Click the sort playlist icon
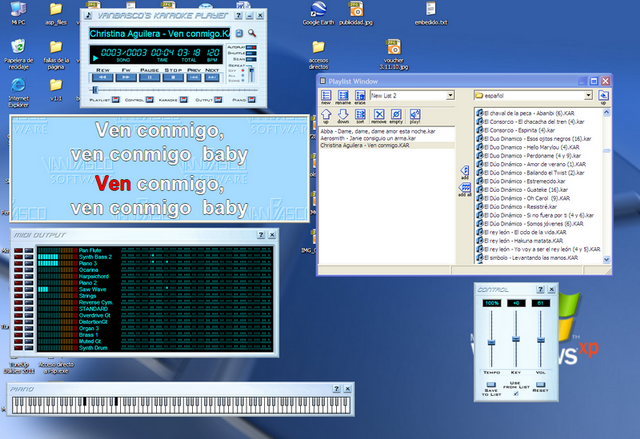 pos(360,116)
